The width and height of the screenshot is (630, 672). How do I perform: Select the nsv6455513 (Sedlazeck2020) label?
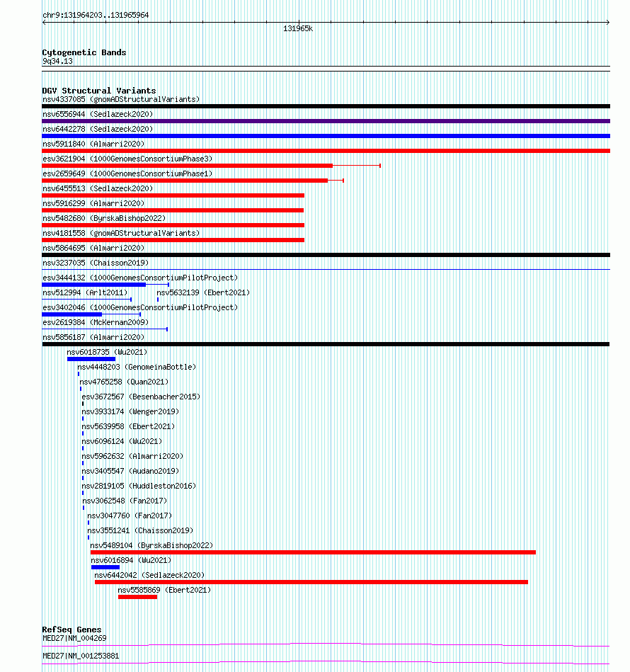[x=98, y=188]
